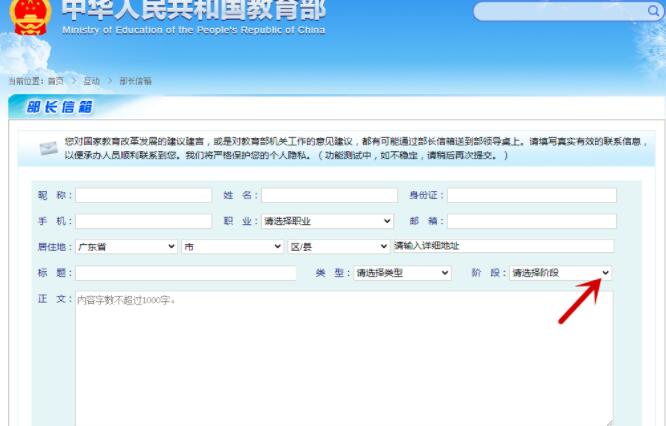The width and height of the screenshot is (666, 426).
Task: Expand the 阶段 stage dropdown
Action: (x=560, y=272)
